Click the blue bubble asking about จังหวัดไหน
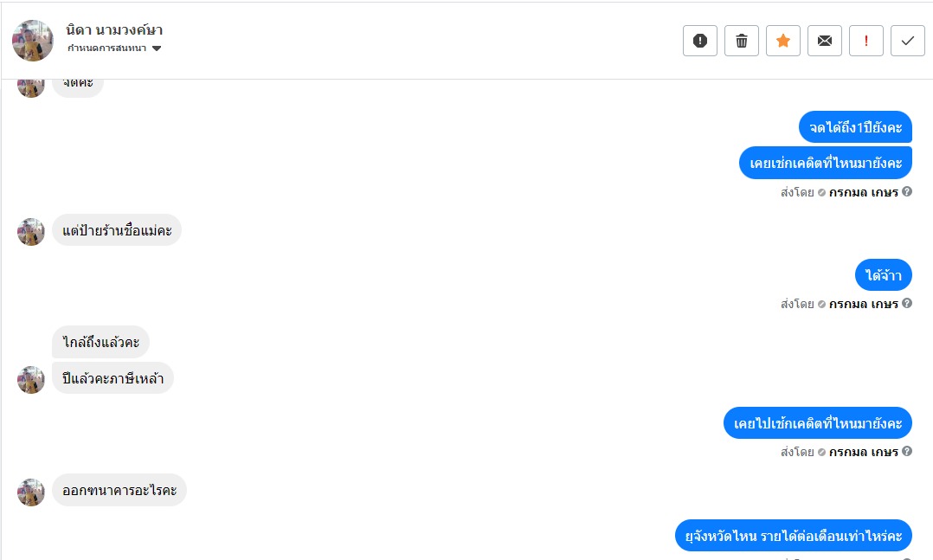The width and height of the screenshot is (933, 560). pos(793,536)
